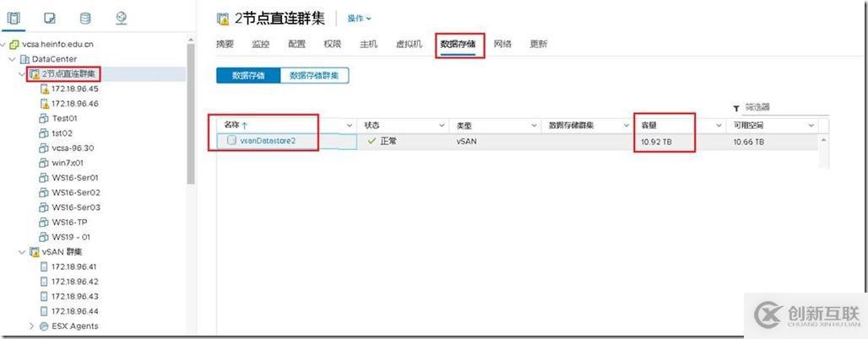Click VM icon beside WS19 - 01

click(45, 237)
